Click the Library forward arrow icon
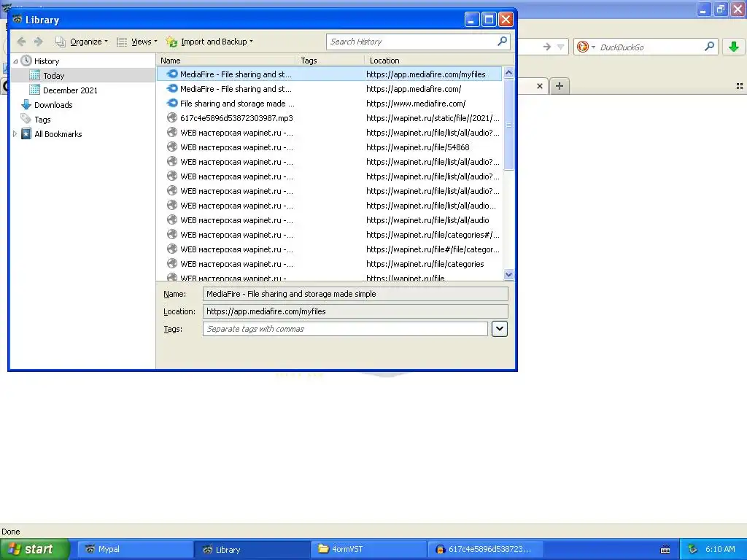 pos(38,42)
